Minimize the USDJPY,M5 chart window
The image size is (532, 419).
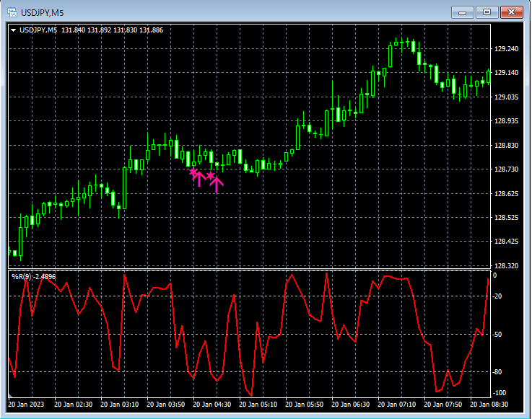462,12
